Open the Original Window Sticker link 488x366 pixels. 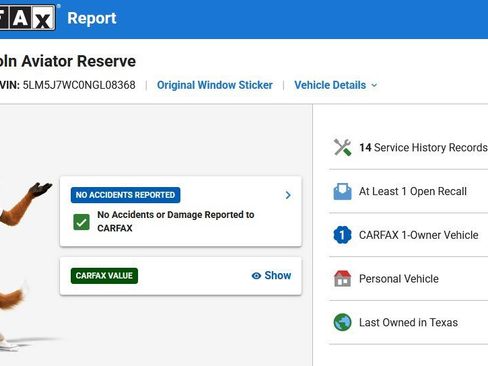[215, 85]
